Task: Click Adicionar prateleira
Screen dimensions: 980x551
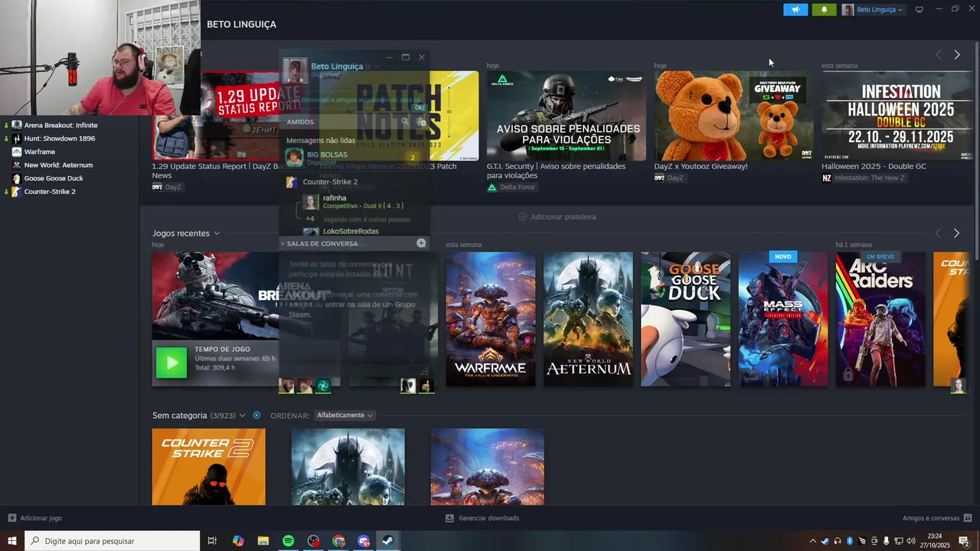Action: (x=557, y=217)
